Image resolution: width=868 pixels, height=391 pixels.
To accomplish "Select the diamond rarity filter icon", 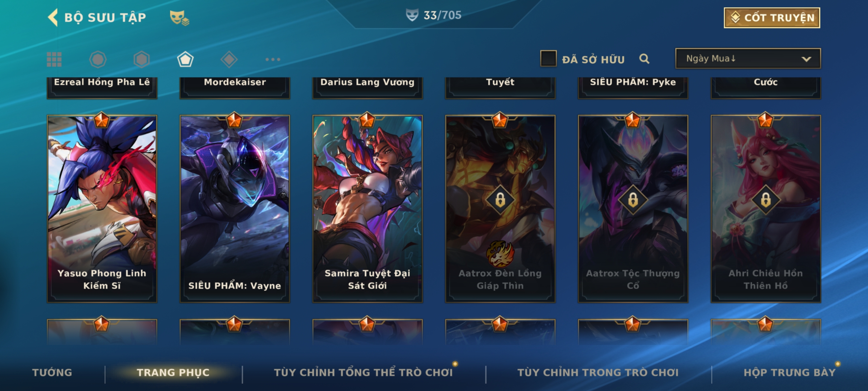I will pyautogui.click(x=229, y=59).
